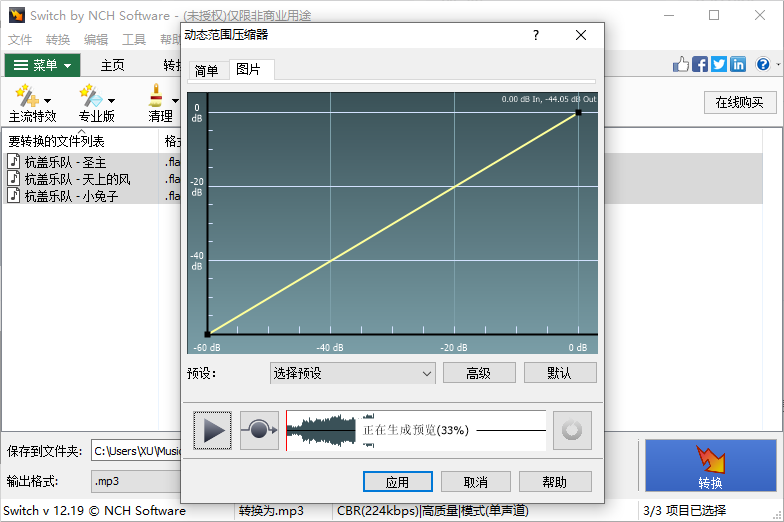Close the 动态范围压缩器 dialog
Image resolution: width=784 pixels, height=522 pixels.
tap(580, 35)
